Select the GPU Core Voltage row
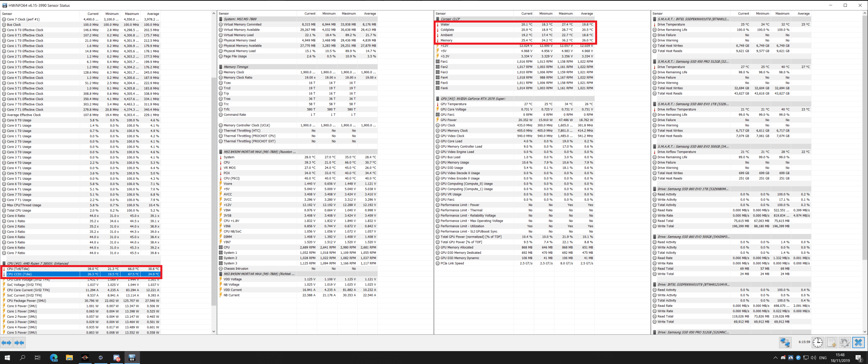The width and height of the screenshot is (868, 364). pos(515,109)
